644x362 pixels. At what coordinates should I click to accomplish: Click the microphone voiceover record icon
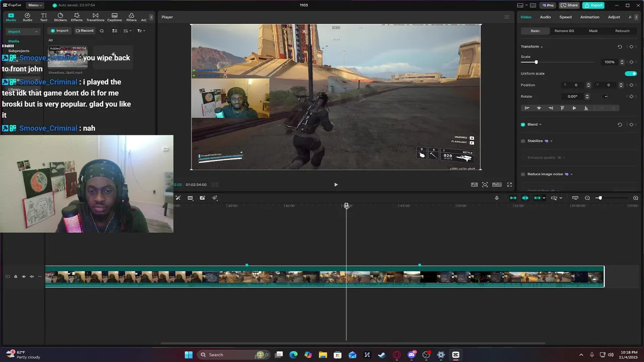(x=497, y=198)
